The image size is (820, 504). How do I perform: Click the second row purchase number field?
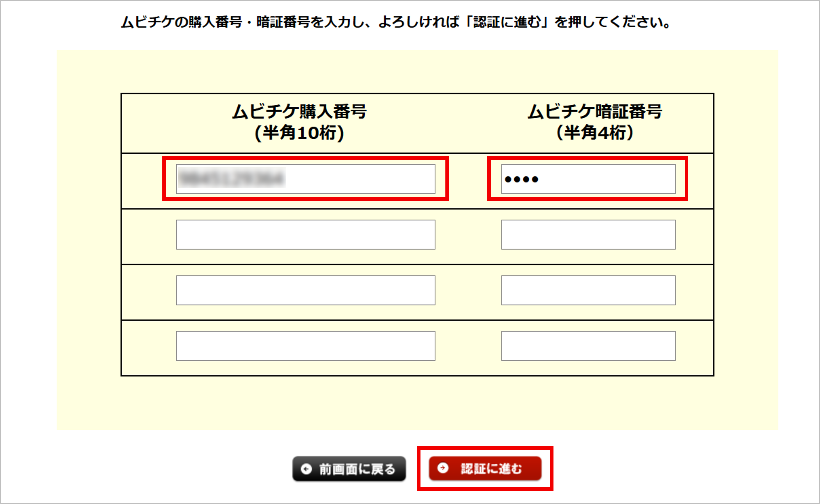click(305, 235)
